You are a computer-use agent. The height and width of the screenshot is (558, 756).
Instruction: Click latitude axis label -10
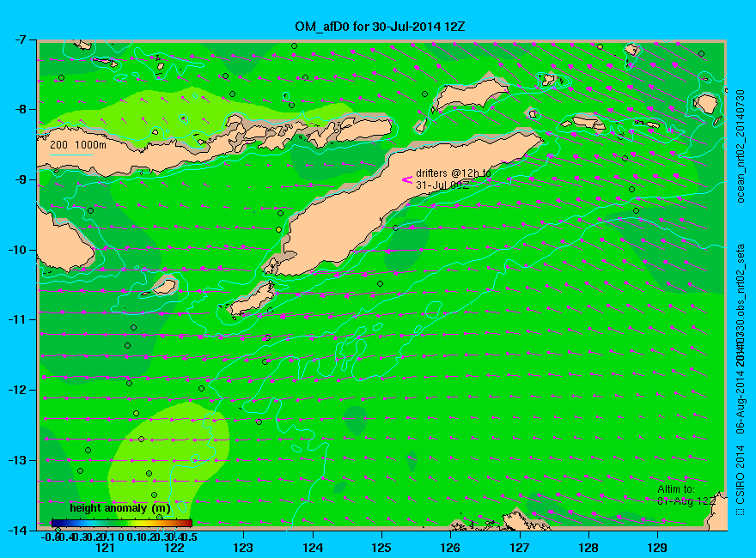(17, 250)
